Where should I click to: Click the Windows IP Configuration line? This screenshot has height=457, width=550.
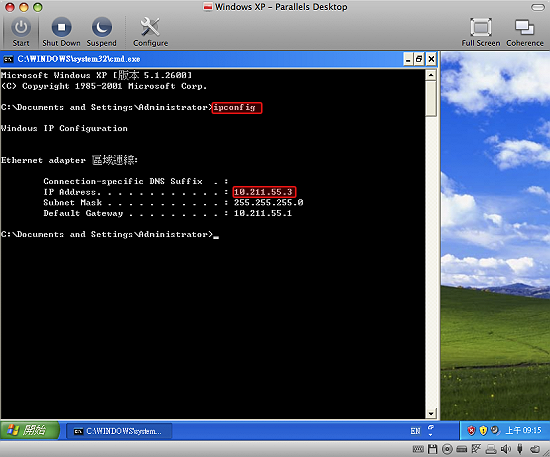tap(64, 128)
